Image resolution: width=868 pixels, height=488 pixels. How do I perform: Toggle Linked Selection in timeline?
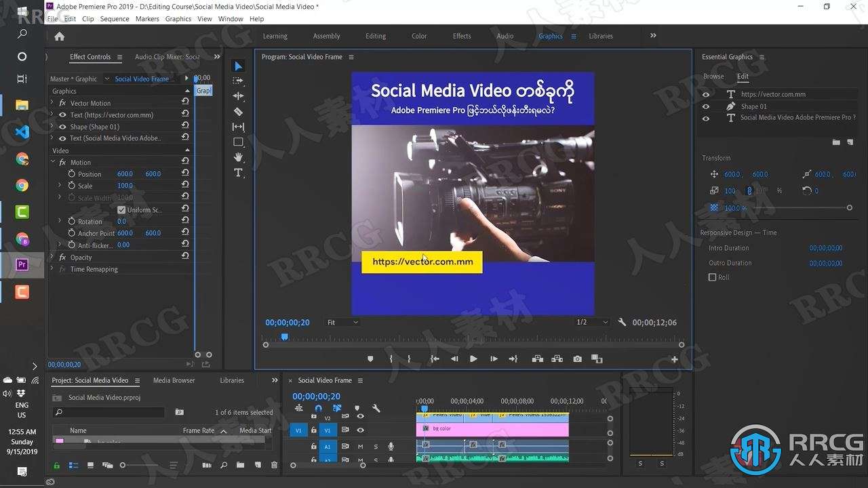coord(337,408)
